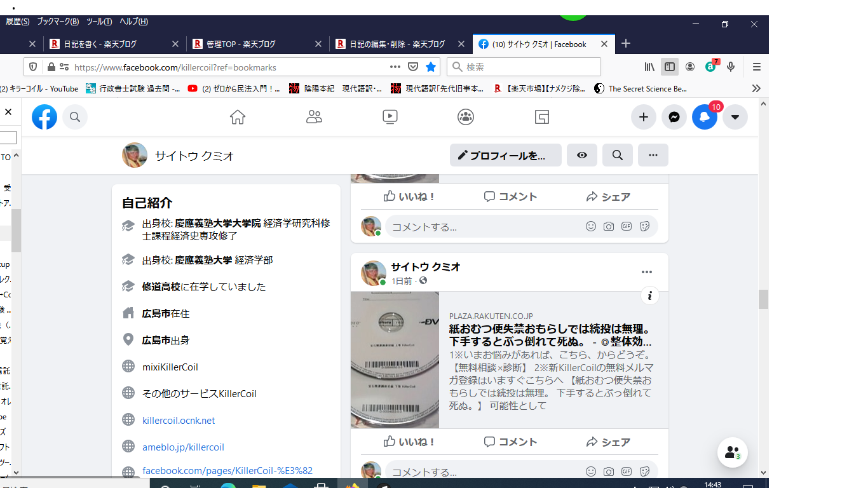This screenshot has height=488, width=868.
Task: Add a GIF in the upper post's comment box
Action: 627,226
